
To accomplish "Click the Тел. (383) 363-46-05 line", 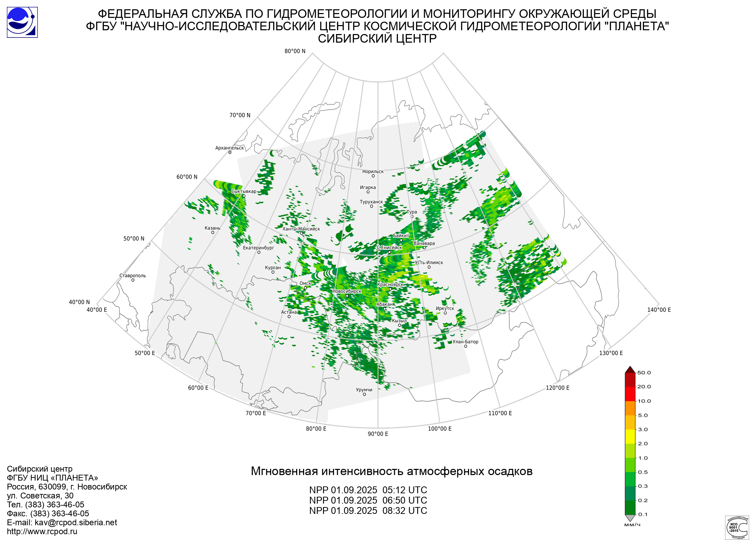I will (x=45, y=505).
